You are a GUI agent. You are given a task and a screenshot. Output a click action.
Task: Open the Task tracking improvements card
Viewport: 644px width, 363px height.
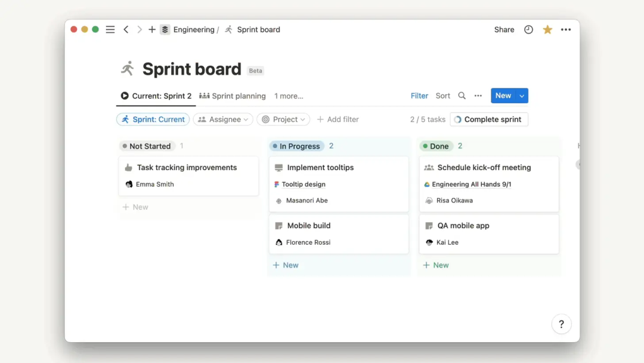point(187,168)
